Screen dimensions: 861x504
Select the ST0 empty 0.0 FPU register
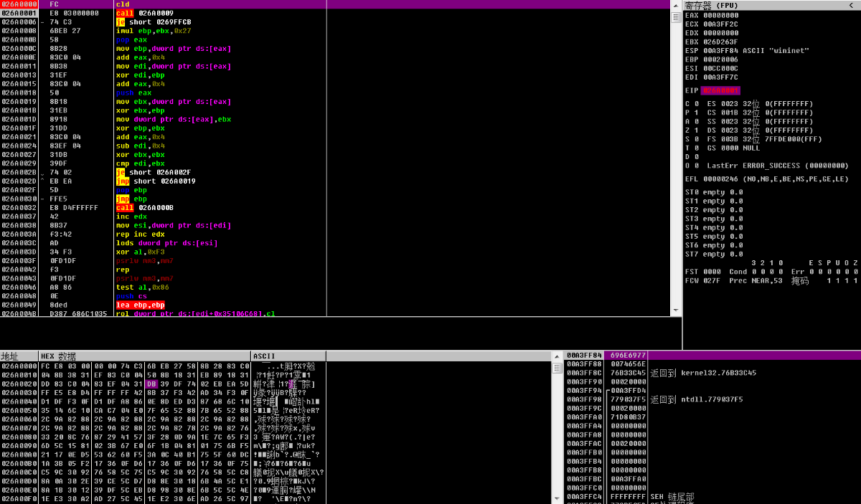pos(714,192)
